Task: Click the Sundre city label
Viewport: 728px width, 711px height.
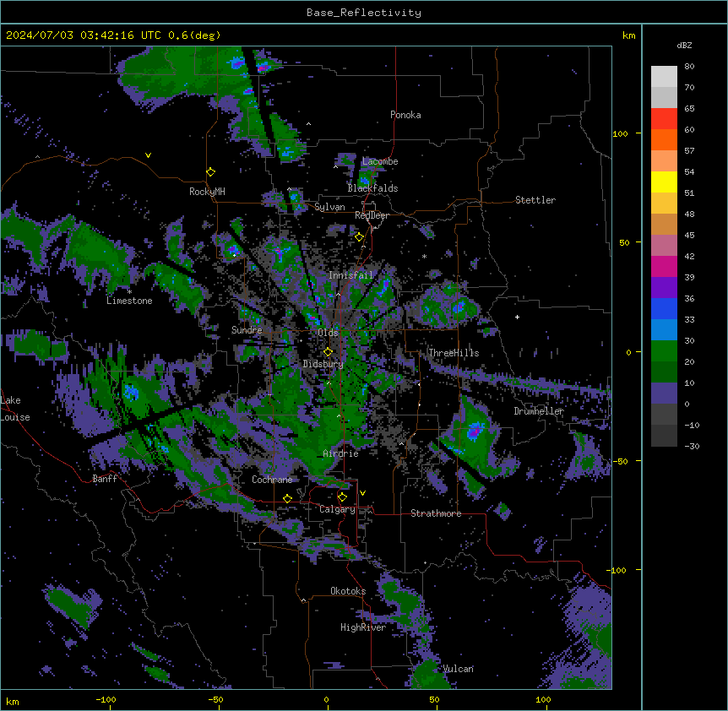Action: point(247,330)
